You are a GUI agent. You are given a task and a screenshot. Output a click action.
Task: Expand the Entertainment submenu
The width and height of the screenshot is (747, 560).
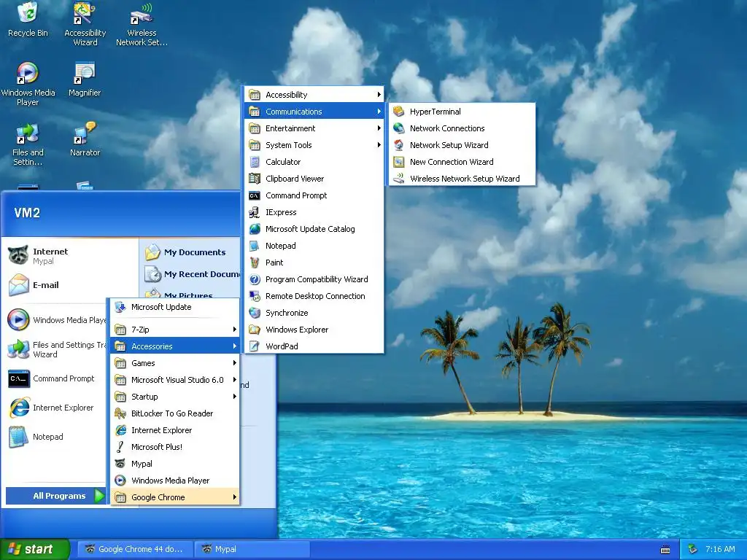pyautogui.click(x=314, y=128)
